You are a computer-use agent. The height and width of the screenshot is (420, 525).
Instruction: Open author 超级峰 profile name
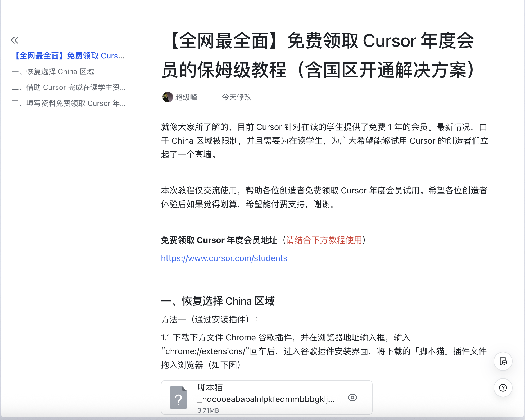pyautogui.click(x=186, y=97)
